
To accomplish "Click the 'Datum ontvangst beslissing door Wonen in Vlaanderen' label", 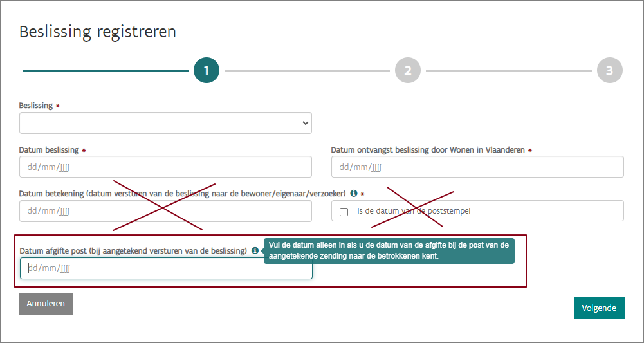I will point(428,150).
